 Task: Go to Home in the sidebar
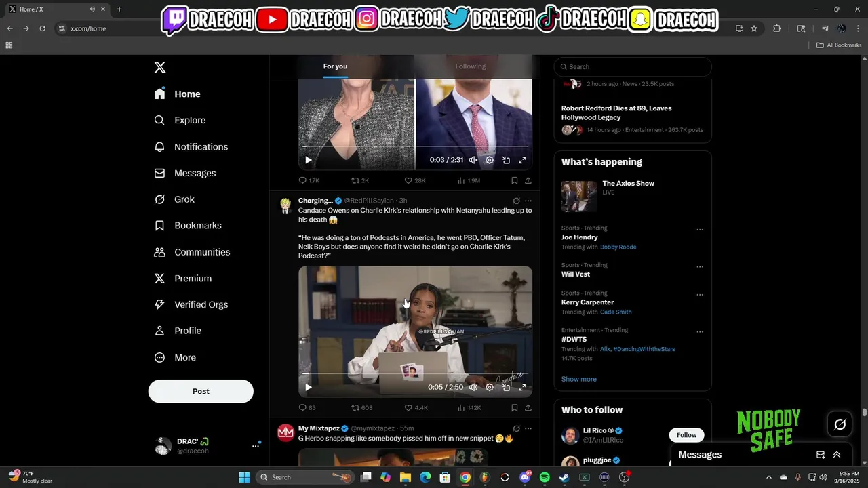click(178, 94)
